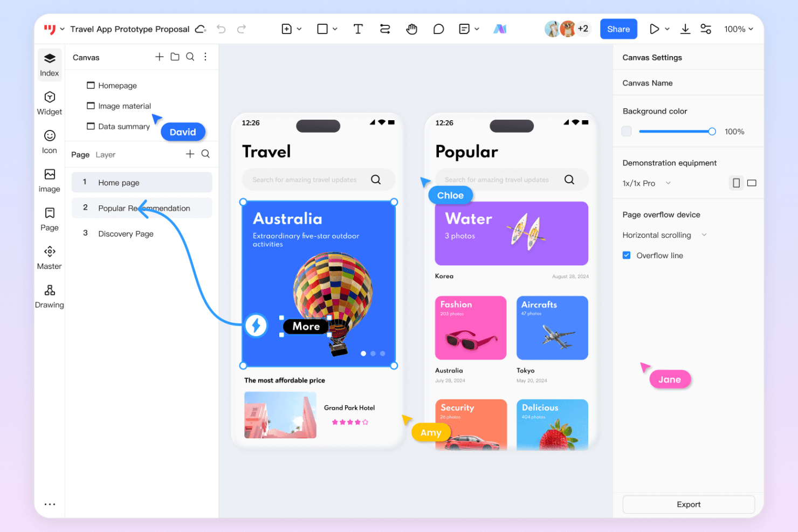This screenshot has width=798, height=532.
Task: Select the sticky note tool
Action: pyautogui.click(x=464, y=29)
